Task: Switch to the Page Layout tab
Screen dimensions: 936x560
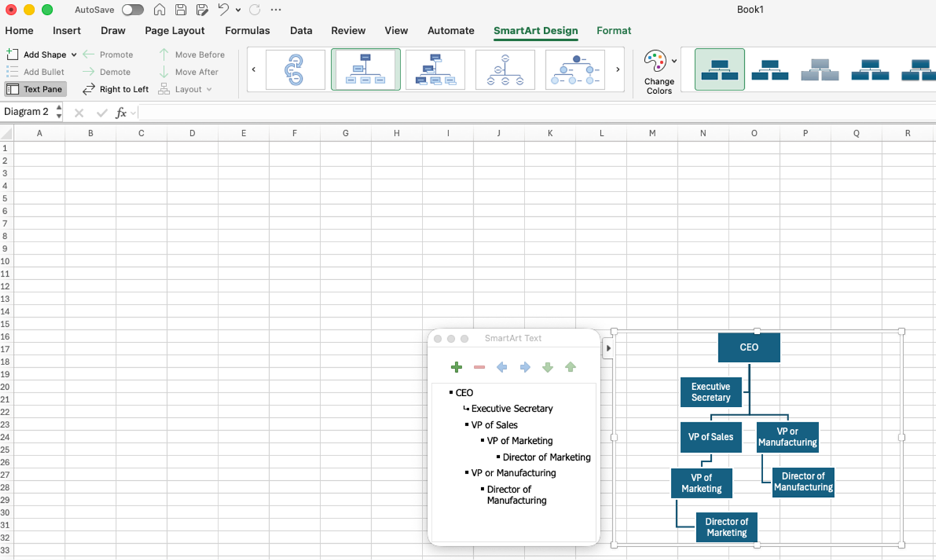Action: (175, 31)
